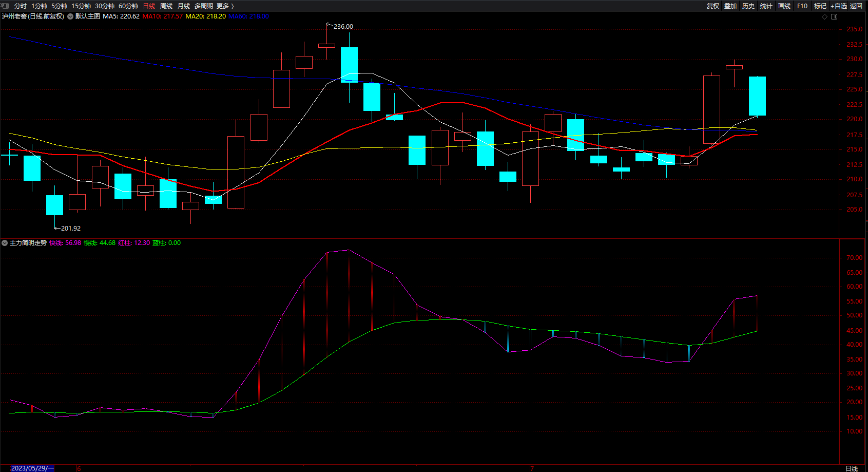Screen dimensions: 868x472
Task: Click the 70.00 indicator axis label
Action: pyautogui.click(x=854, y=258)
